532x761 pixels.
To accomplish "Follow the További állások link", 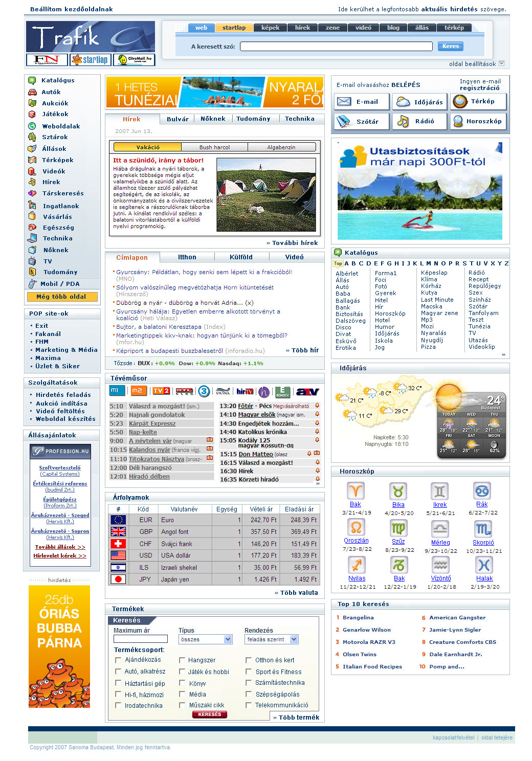I will tap(60, 547).
